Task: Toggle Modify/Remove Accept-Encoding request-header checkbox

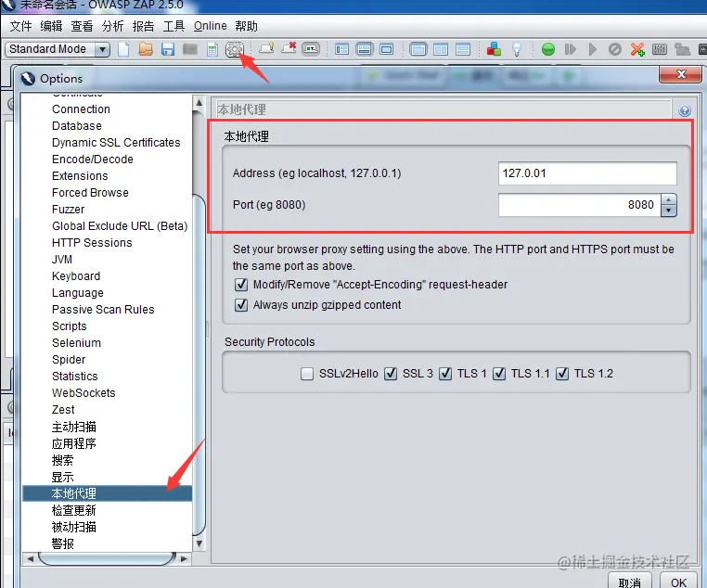Action: [241, 285]
